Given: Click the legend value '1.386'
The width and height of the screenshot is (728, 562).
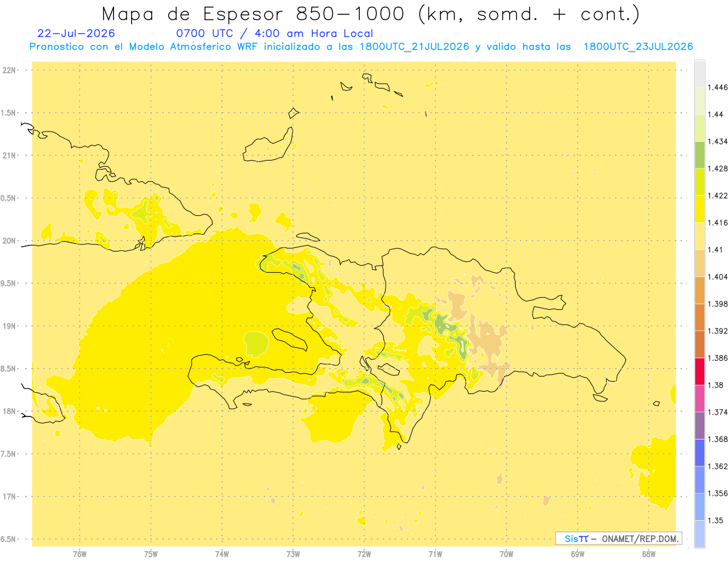Looking at the screenshot, I should (x=719, y=358).
